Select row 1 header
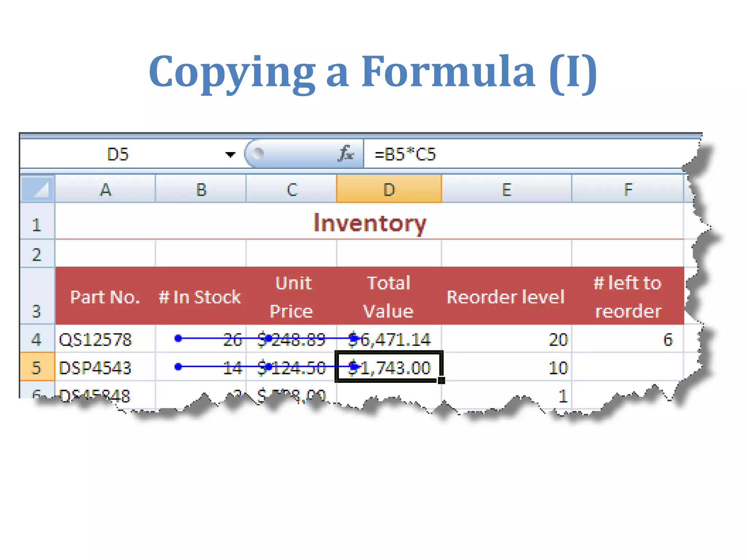The height and width of the screenshot is (560, 747). tap(38, 221)
